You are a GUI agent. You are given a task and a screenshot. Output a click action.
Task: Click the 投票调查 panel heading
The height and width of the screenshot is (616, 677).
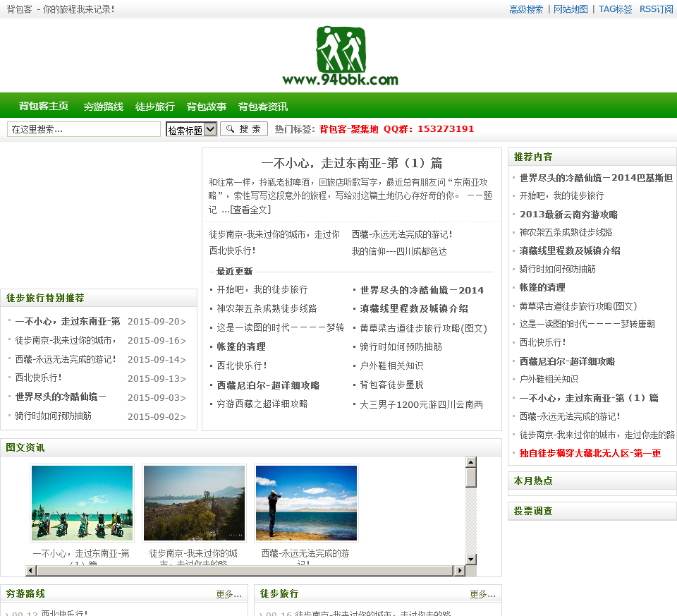coord(533,511)
